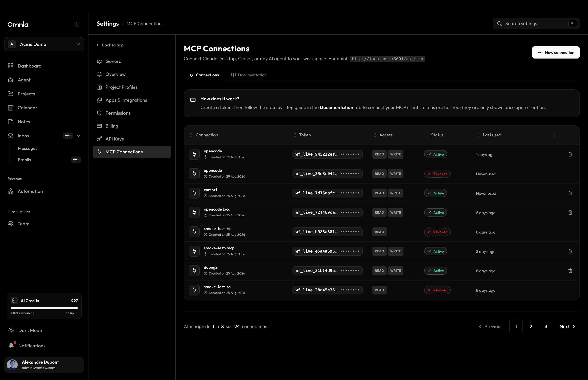The height and width of the screenshot is (380, 588).
Task: Click the Last used column drag handle
Action: [x=478, y=135]
